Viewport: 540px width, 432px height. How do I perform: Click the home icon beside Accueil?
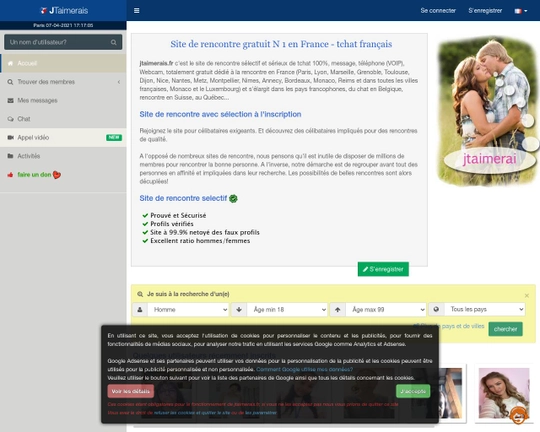click(10, 63)
